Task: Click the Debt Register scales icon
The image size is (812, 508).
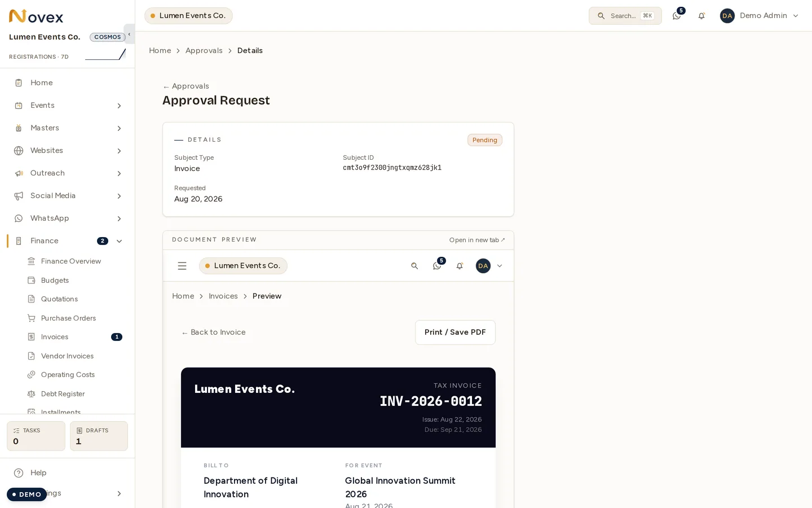Action: [x=32, y=394]
